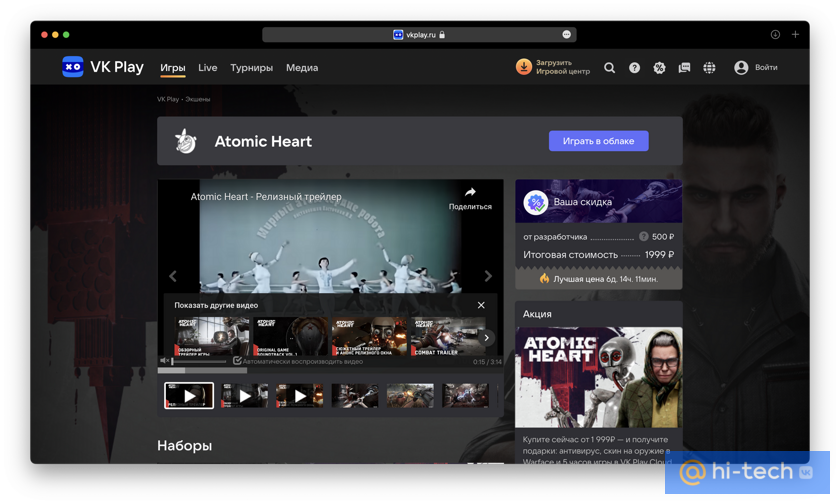Open the Игры tab
Viewport: 840px width, 504px height.
click(172, 67)
